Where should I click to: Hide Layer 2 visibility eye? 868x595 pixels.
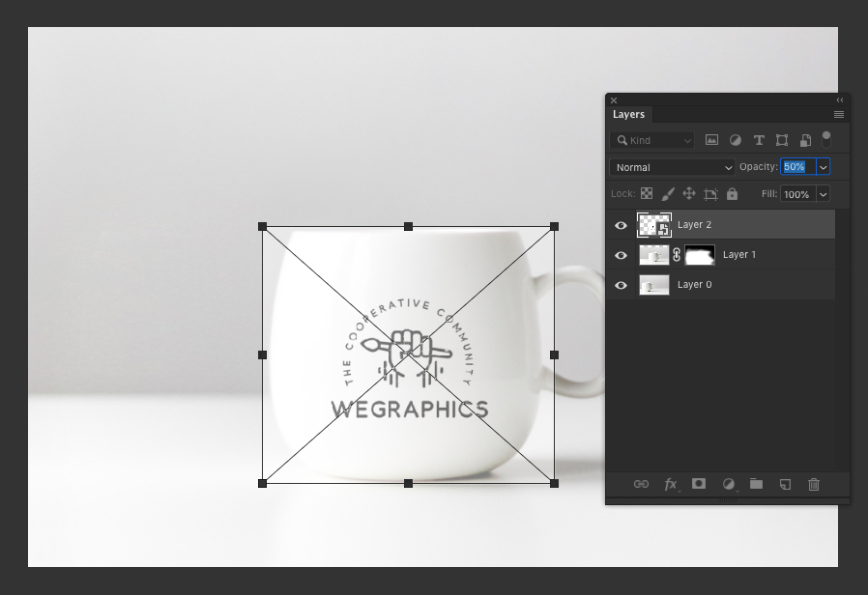621,225
